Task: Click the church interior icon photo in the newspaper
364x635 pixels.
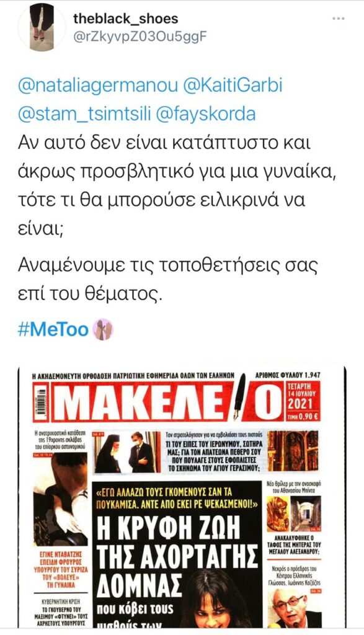Action: click(x=293, y=451)
